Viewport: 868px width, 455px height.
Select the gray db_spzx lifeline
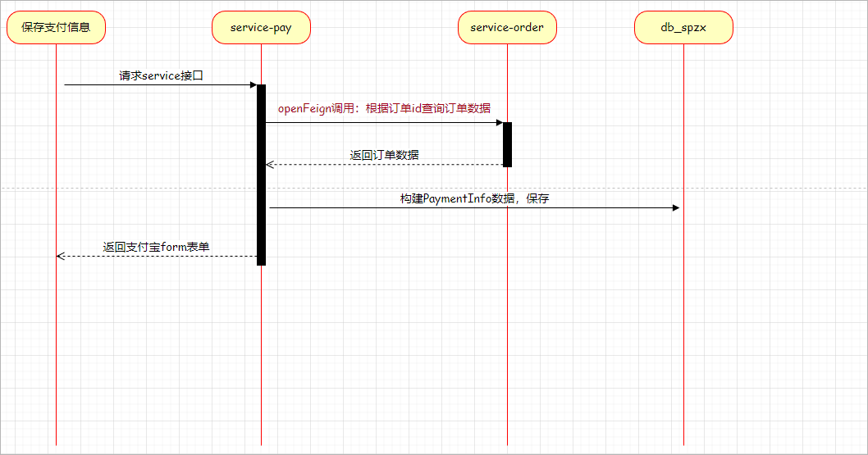[683, 328]
